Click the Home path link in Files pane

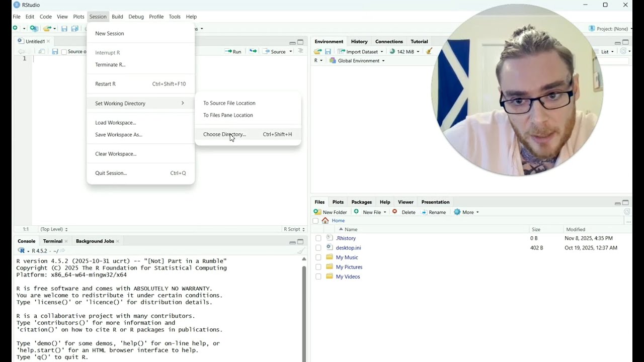[x=338, y=221]
